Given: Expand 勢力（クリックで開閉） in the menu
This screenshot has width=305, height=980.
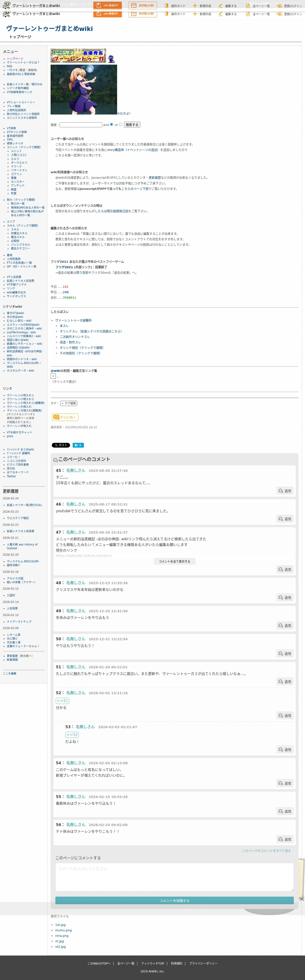Looking at the screenshot, I should (x=21, y=200).
